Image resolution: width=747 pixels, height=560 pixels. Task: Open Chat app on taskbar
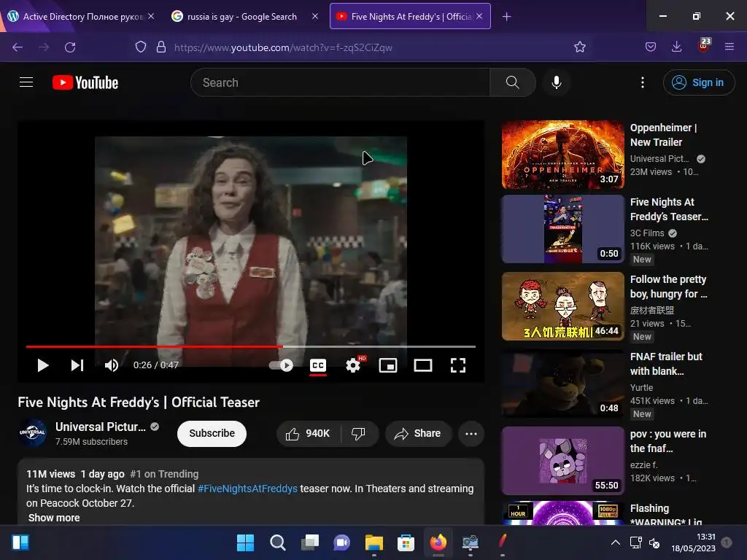point(341,542)
